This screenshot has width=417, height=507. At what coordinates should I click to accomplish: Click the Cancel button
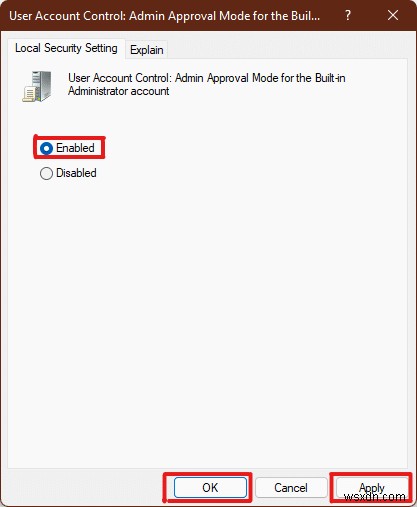(x=291, y=488)
